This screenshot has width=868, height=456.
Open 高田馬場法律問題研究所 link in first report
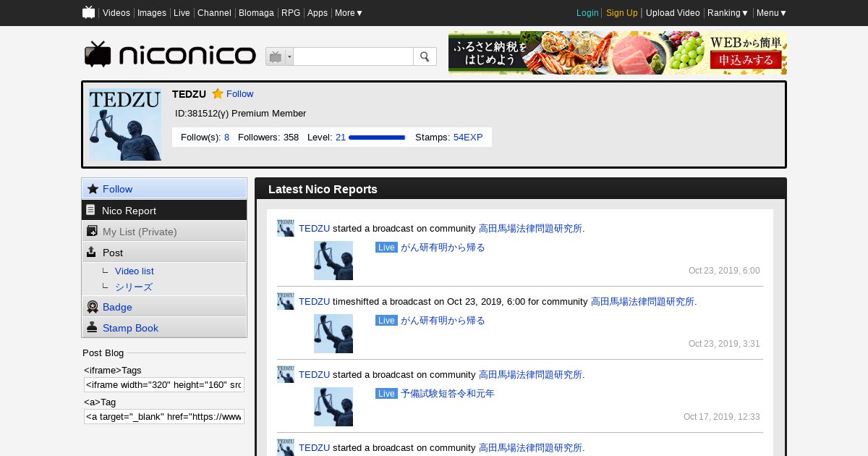530,229
